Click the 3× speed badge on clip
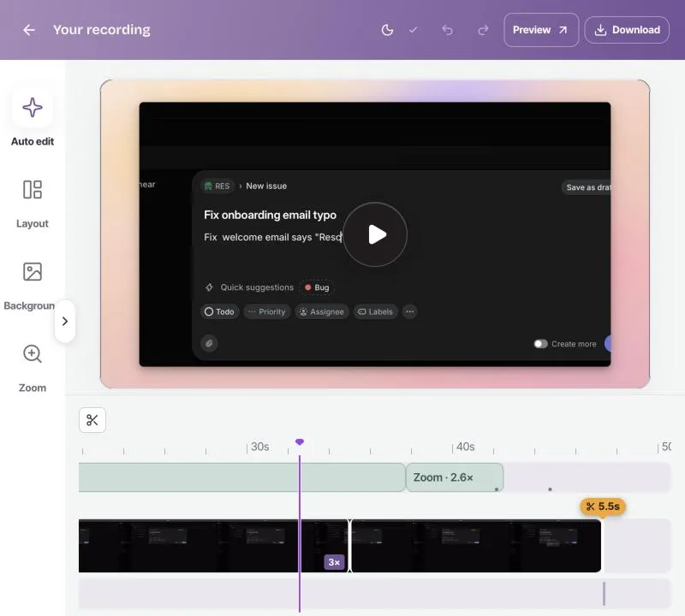Screen dimensions: 685x616 click(x=334, y=562)
